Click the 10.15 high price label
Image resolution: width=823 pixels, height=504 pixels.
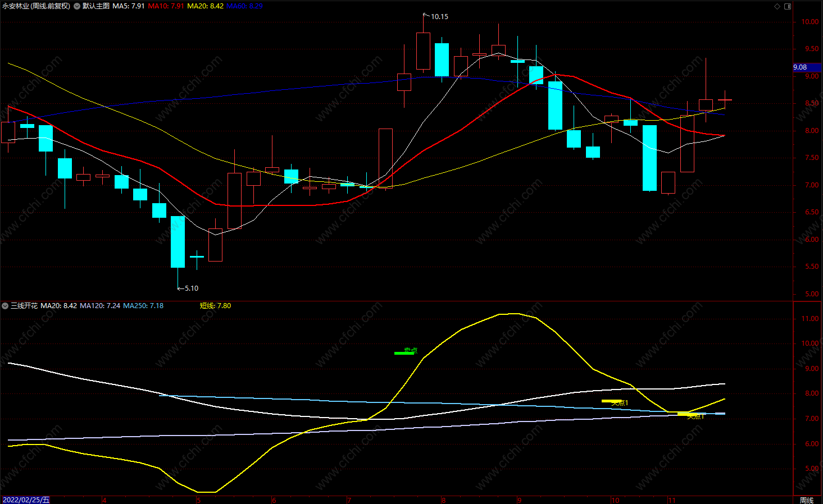tap(439, 17)
